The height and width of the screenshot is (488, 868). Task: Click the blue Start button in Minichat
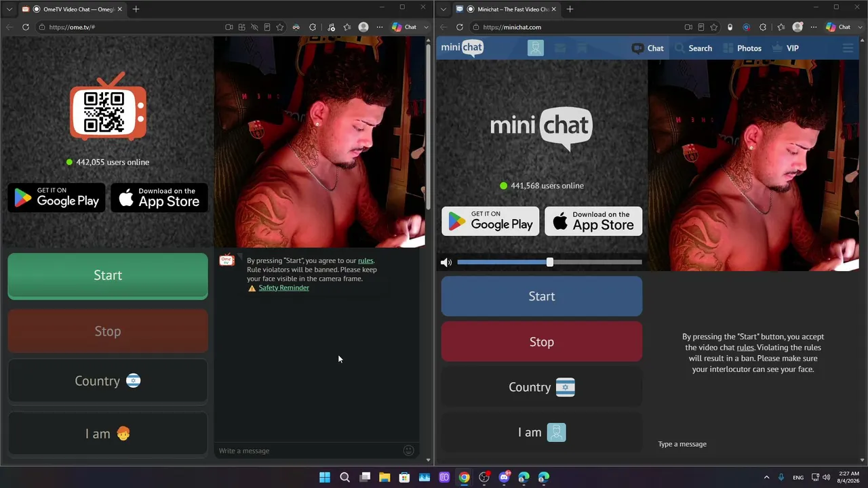tap(542, 296)
